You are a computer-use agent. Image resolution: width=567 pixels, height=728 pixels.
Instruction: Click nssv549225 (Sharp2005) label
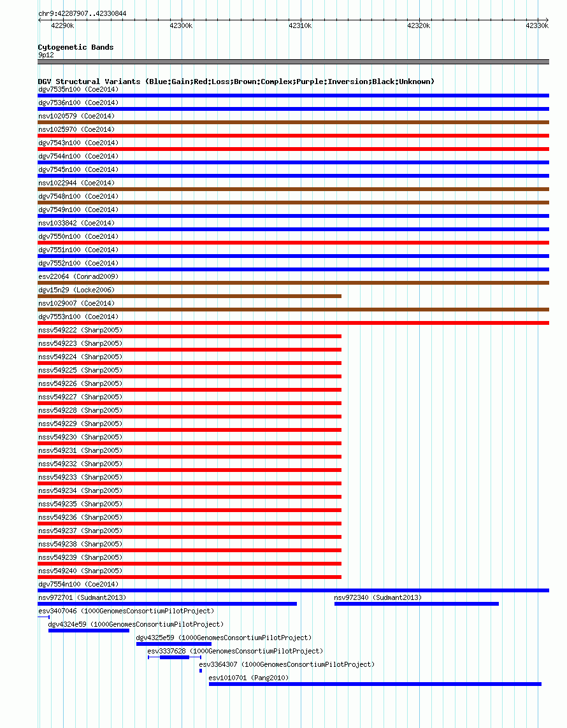[x=80, y=371]
